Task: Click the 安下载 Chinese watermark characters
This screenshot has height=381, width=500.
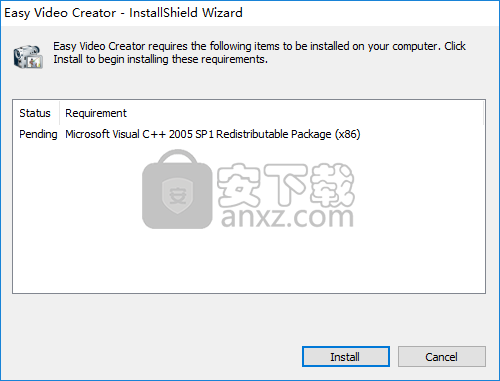Action: coord(286,184)
